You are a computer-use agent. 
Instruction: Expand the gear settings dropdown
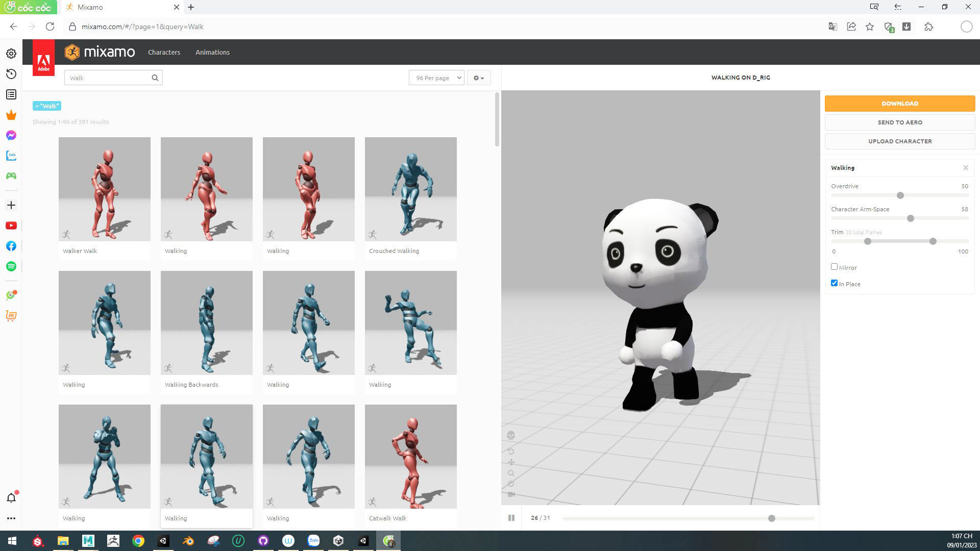[478, 78]
